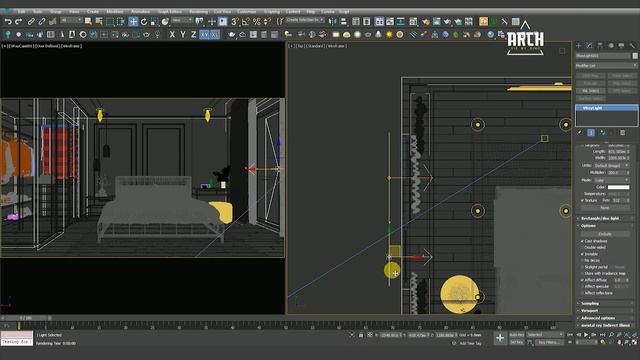The width and height of the screenshot is (640, 360).
Task: Open the light Mode dropdown
Action: (611, 180)
